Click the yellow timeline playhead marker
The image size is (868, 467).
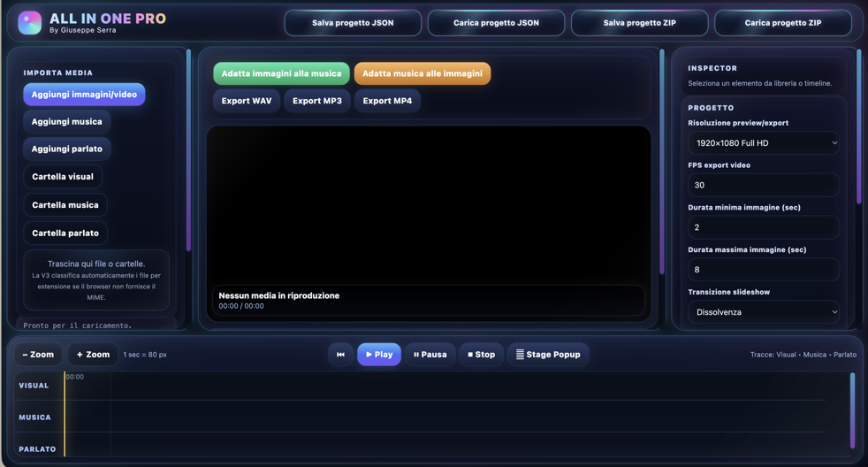click(65, 414)
